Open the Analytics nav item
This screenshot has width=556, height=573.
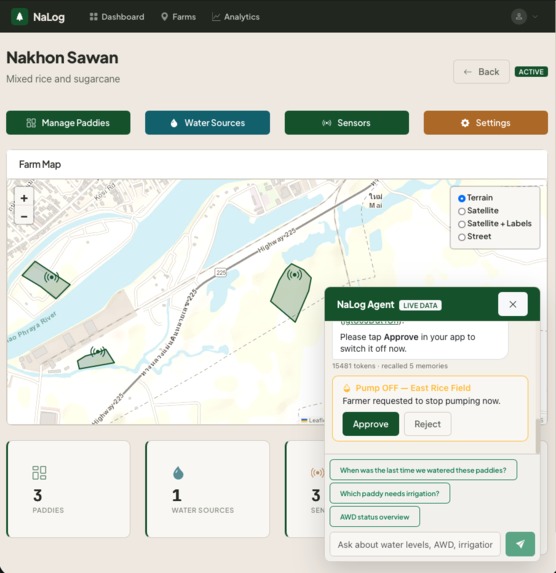(x=236, y=17)
